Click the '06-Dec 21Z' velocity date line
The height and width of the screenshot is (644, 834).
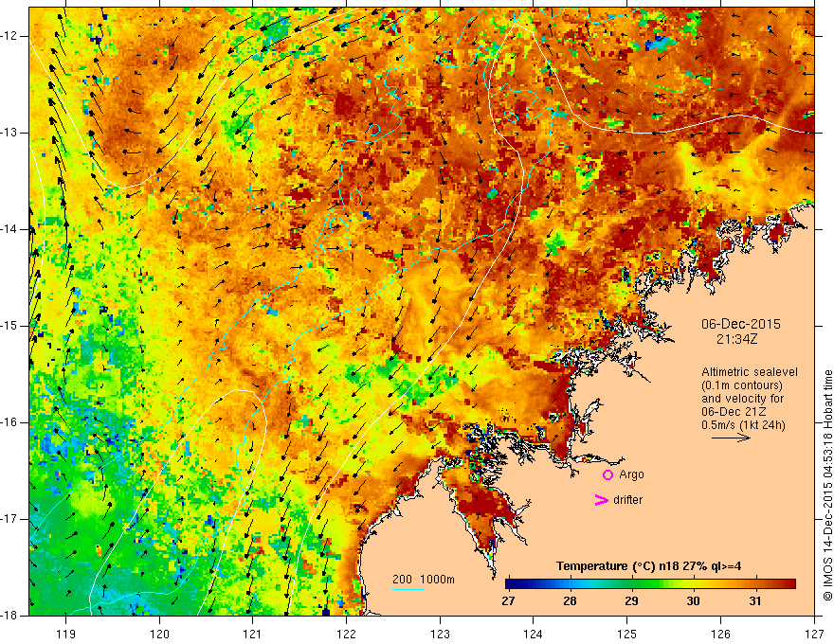735,412
